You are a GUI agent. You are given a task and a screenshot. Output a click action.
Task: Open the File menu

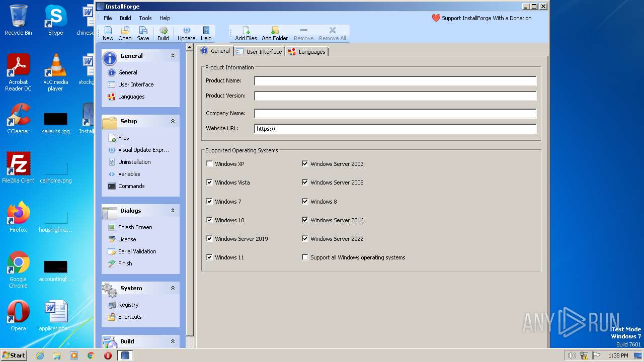coord(108,18)
